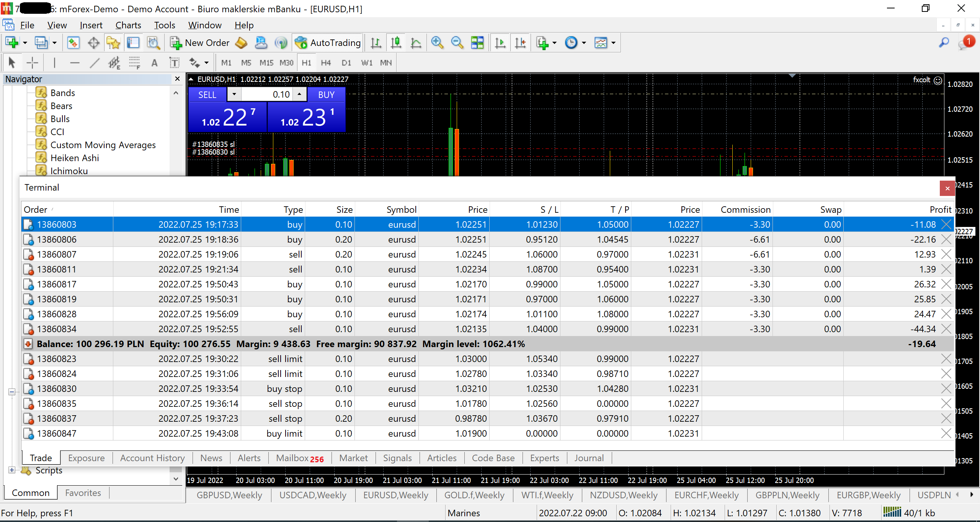Switch to the Account History tab
Screen dimensions: 980x522
click(152, 458)
